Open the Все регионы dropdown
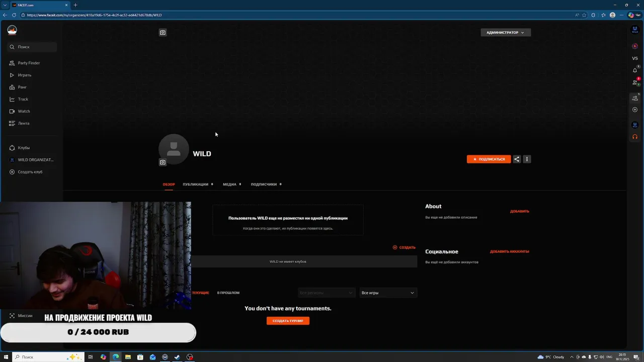644x362 pixels. (x=327, y=293)
